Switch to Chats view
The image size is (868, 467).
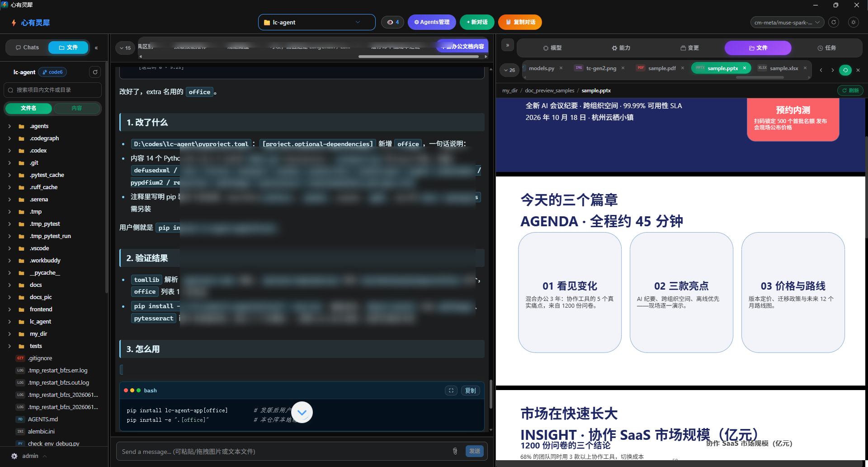[27, 48]
